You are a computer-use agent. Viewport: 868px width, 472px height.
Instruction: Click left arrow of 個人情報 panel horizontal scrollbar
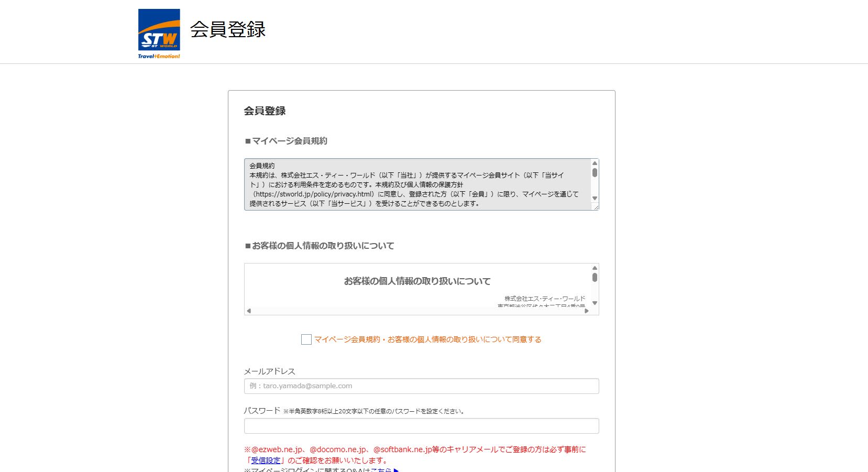(249, 311)
